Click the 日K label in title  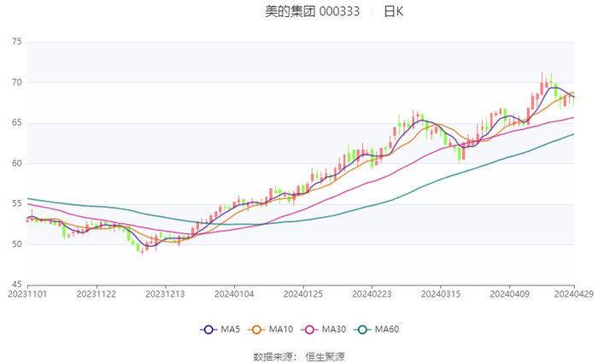[x=394, y=11]
